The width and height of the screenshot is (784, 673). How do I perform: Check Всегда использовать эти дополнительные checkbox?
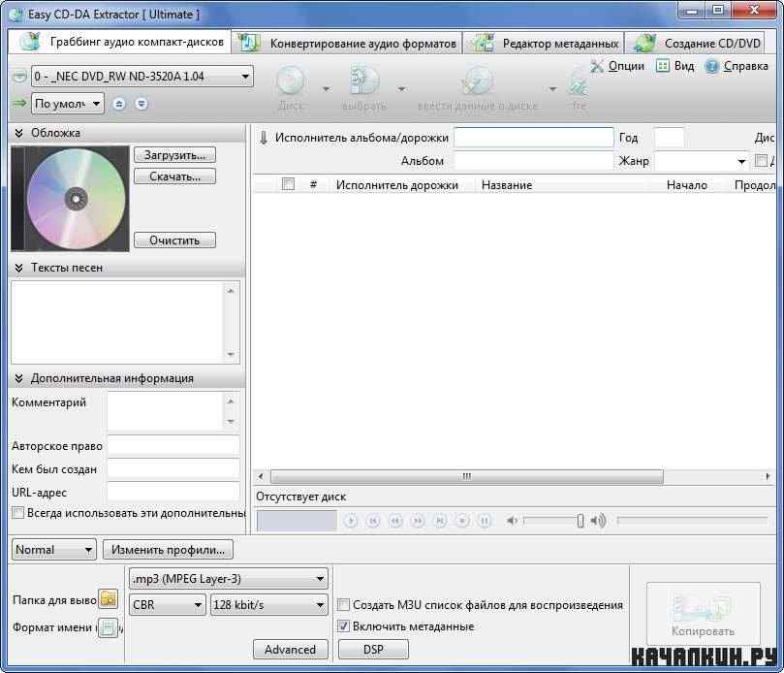(18, 512)
